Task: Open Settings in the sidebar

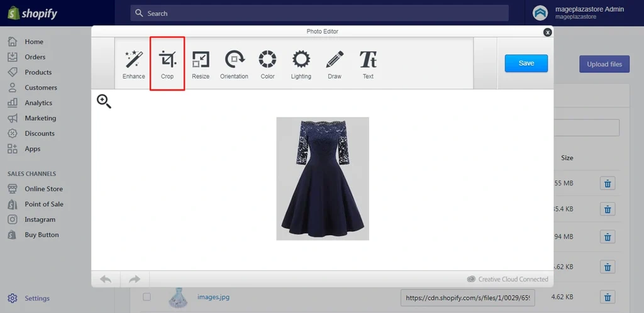Action: 36,299
